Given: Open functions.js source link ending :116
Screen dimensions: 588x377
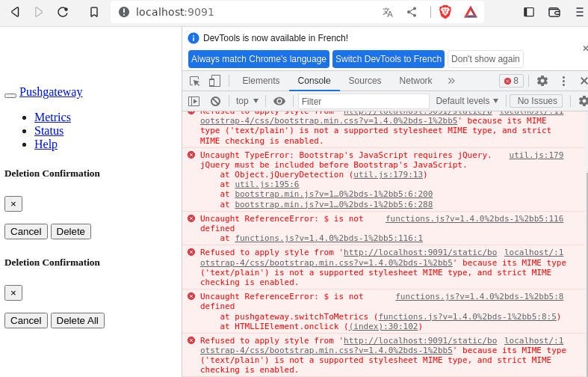Looking at the screenshot, I should pos(474,218).
